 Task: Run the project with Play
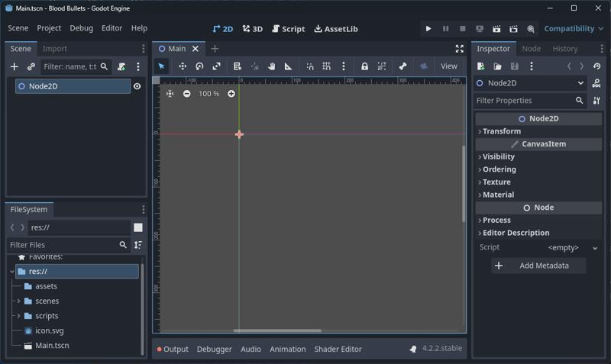(x=428, y=28)
